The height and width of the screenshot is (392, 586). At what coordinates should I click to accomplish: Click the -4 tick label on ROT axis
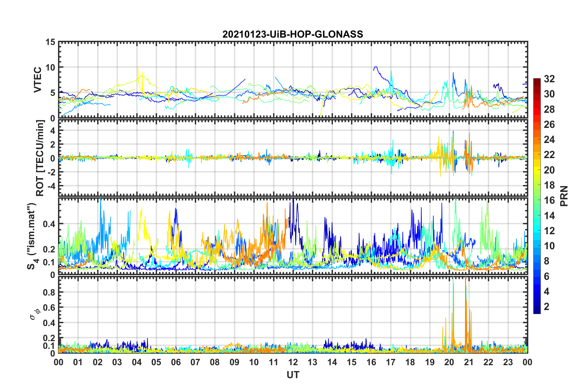[51, 186]
